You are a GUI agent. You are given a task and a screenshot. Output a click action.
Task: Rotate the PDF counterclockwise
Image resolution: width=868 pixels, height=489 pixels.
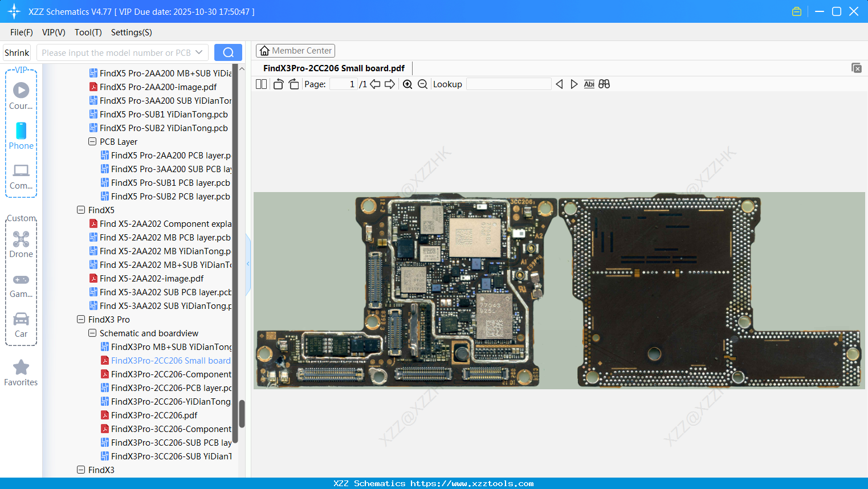tap(278, 84)
